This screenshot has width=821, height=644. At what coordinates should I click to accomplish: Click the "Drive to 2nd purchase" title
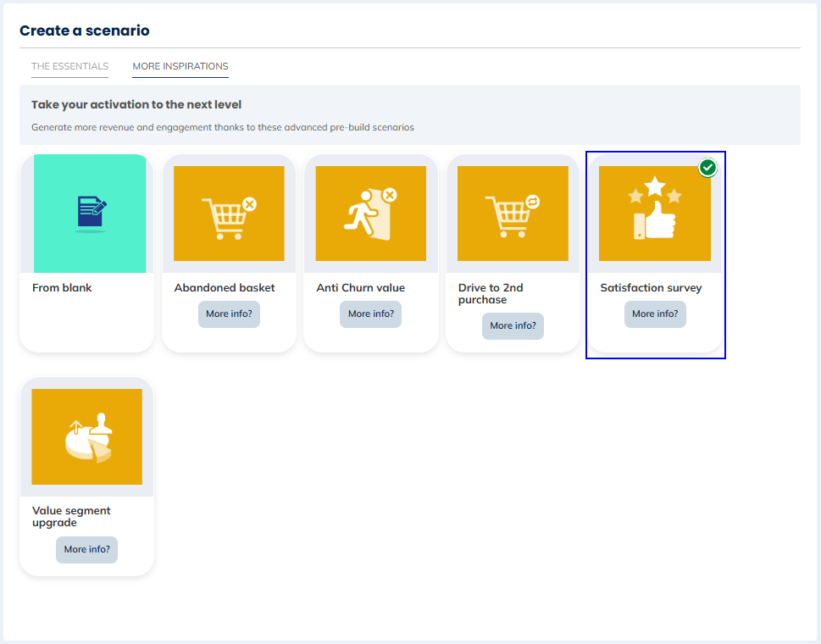pyautogui.click(x=491, y=293)
